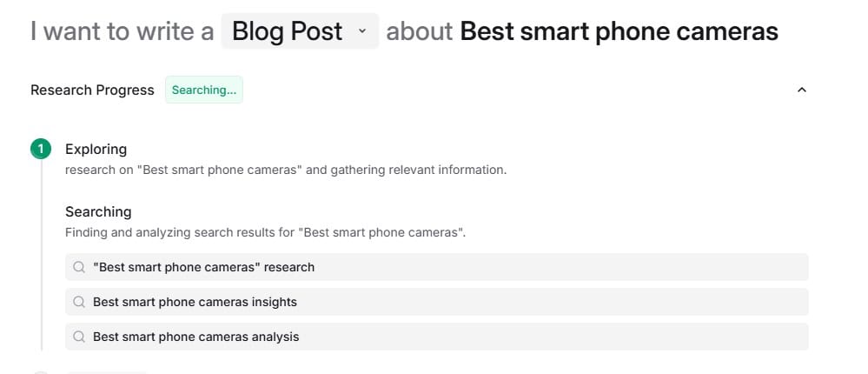
Task: Click the "I want to write a" prompt text
Action: [x=122, y=32]
